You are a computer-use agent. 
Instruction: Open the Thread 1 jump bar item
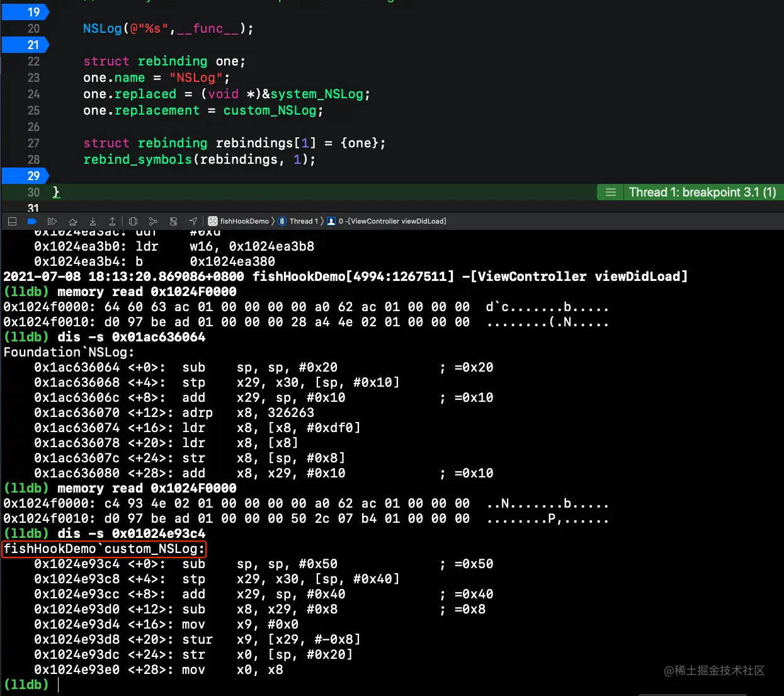(x=298, y=221)
